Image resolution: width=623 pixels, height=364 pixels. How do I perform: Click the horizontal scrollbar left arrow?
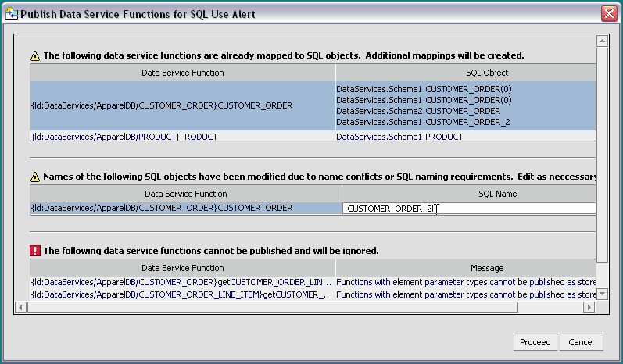pyautogui.click(x=20, y=307)
